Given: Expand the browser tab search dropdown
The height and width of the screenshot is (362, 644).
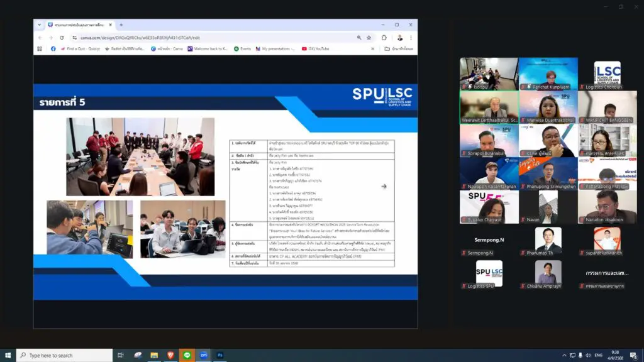Looking at the screenshot, I should 40,25.
